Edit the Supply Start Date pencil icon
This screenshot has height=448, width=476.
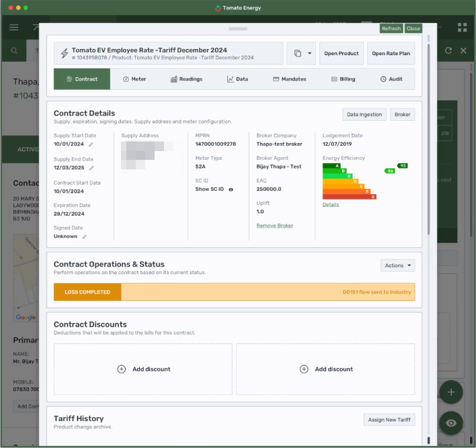pyautogui.click(x=91, y=144)
